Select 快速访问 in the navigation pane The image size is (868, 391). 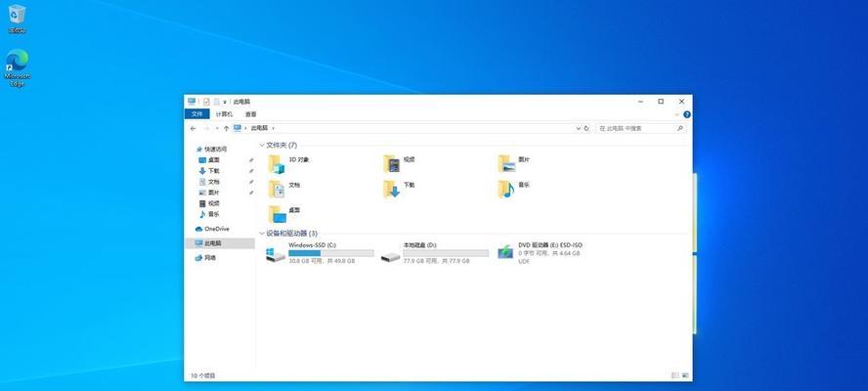coord(211,149)
